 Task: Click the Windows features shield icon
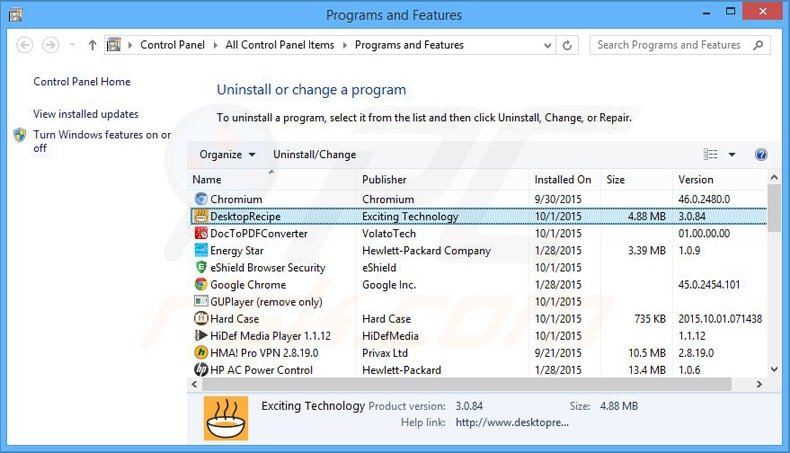click(20, 135)
